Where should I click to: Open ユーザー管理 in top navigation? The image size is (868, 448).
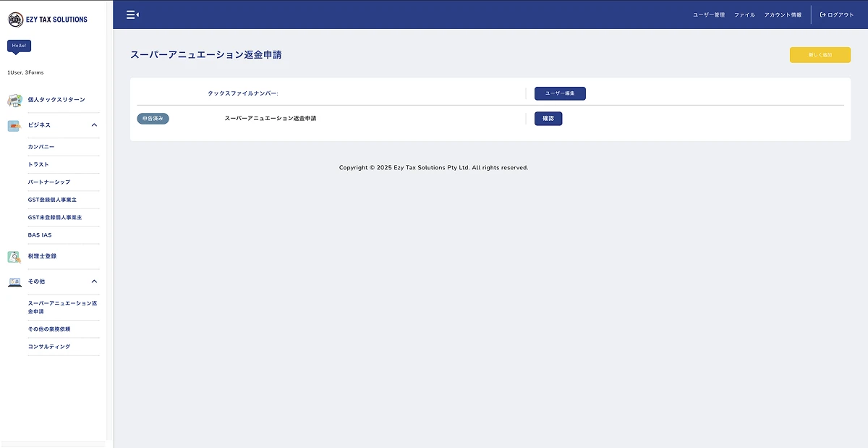click(x=709, y=14)
